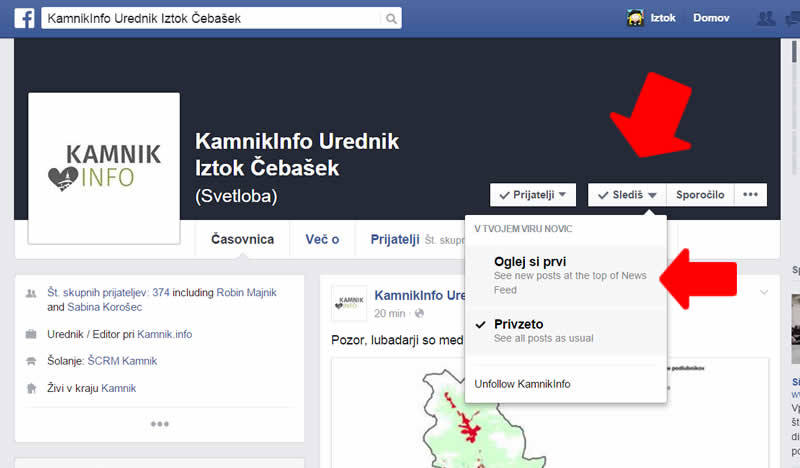Open the more options ellipsis button on cover
The height and width of the screenshot is (468, 800).
750,195
